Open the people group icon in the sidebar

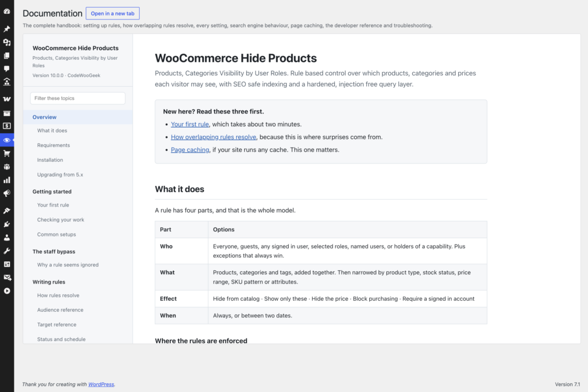(x=7, y=167)
